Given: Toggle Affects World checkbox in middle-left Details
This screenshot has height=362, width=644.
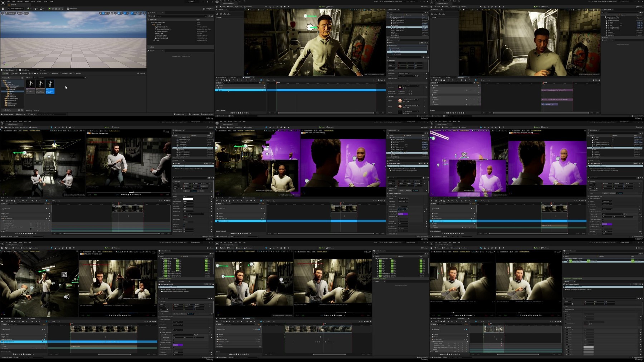Looking at the screenshot, I should [184, 224].
